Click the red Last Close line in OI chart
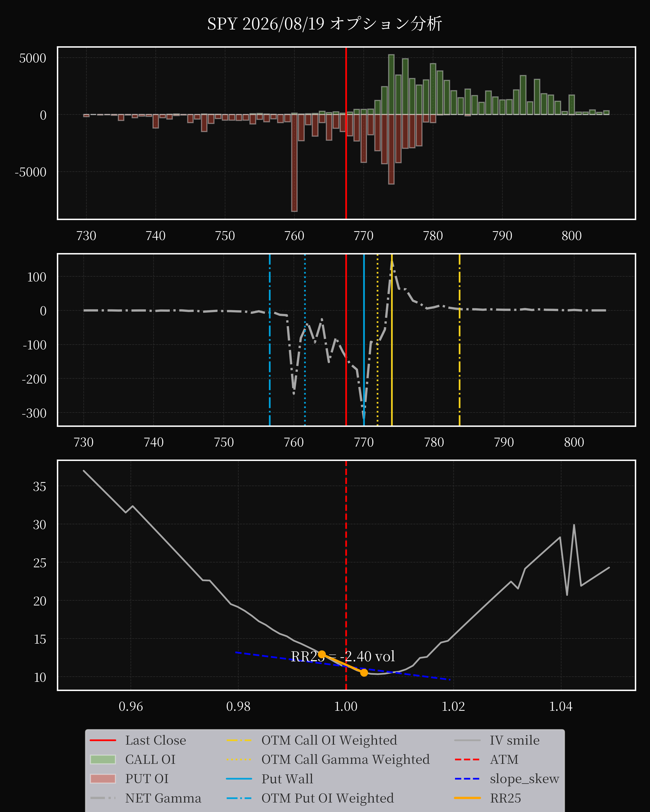This screenshot has height=812, width=650. 346,133
